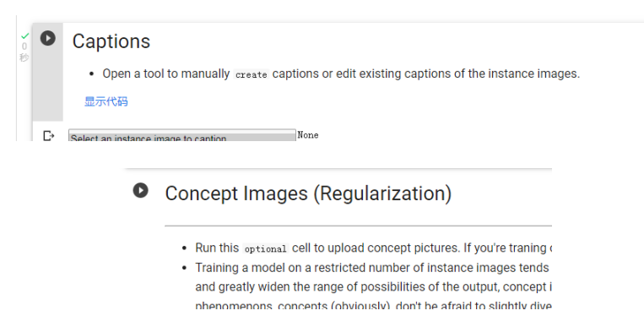644x316 pixels.
Task: Open the 'Select an instance image to caption' dropdown
Action: pyautogui.click(x=182, y=136)
